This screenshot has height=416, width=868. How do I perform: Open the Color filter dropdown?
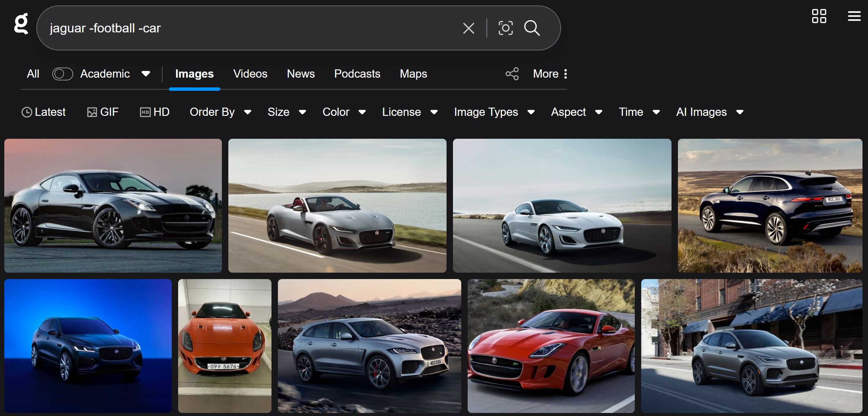pyautogui.click(x=344, y=112)
